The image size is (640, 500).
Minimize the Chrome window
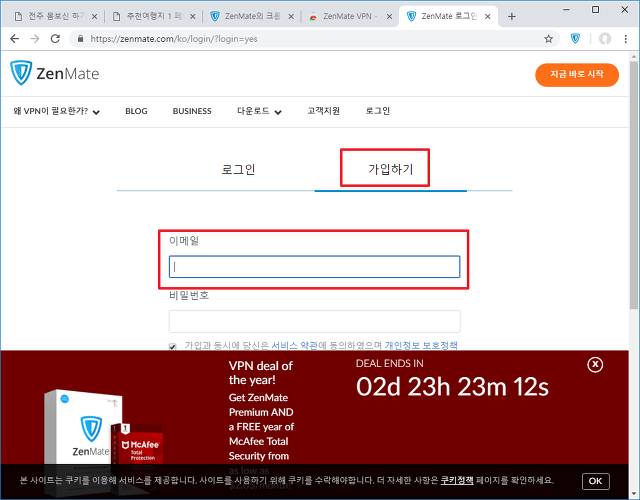click(566, 9)
